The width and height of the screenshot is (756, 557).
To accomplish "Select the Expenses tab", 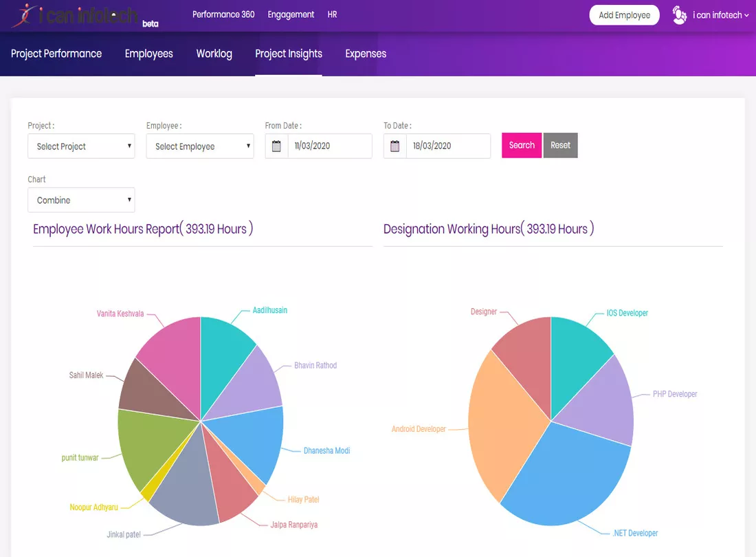I will point(366,54).
